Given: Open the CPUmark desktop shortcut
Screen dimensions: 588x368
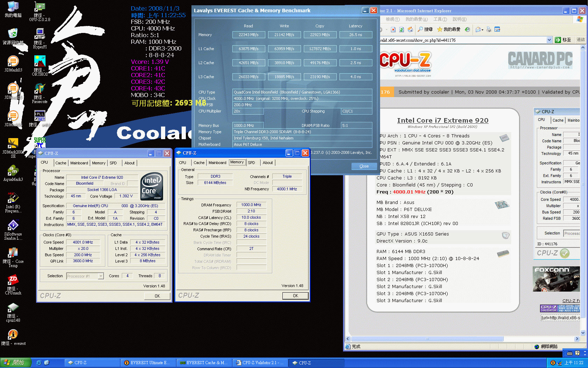Looking at the screenshot, I should coord(13,284).
